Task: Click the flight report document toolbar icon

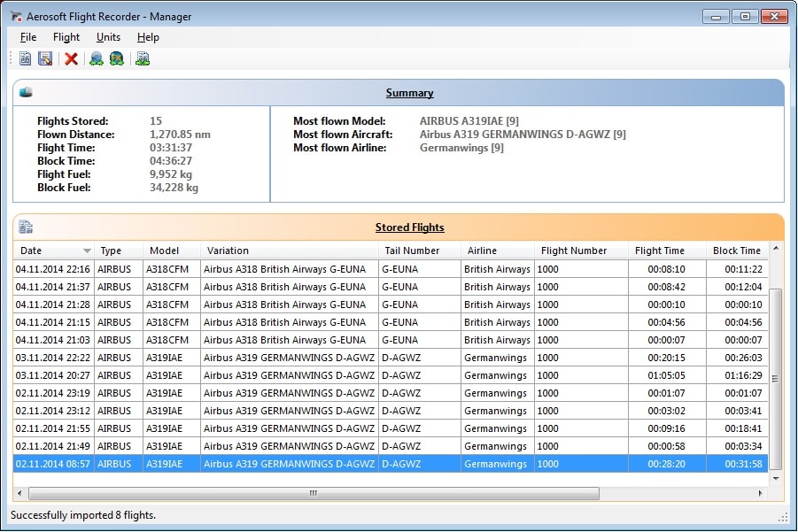Action: (26, 58)
